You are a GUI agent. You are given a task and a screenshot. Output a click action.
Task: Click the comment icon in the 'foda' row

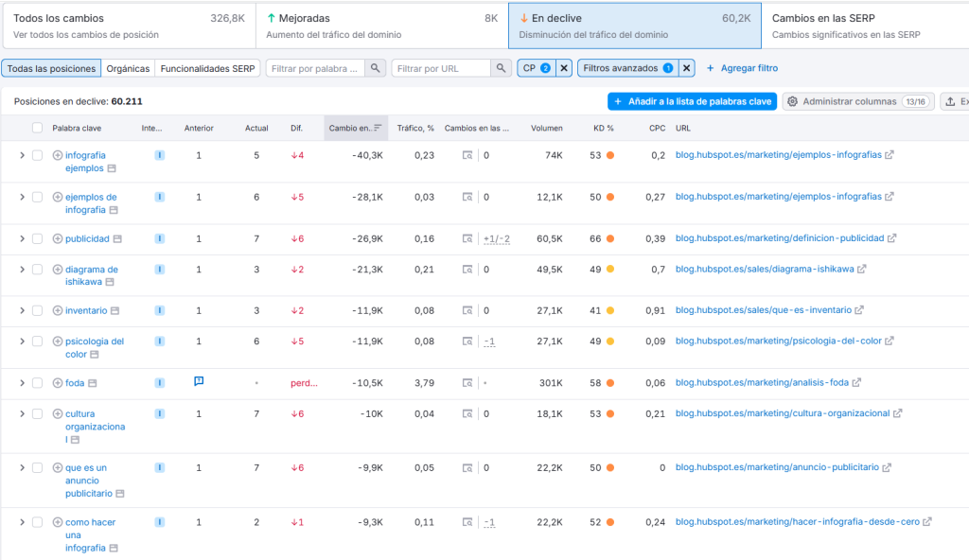click(x=199, y=381)
